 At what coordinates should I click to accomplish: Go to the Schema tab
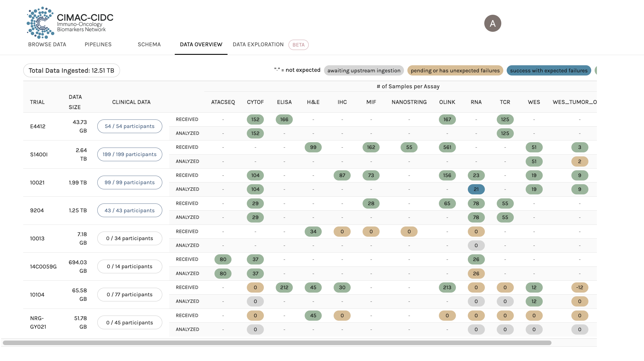tap(149, 45)
